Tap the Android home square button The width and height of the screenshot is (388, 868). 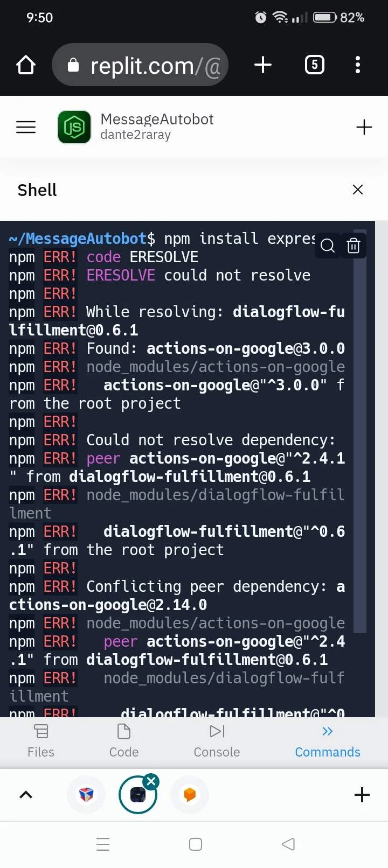click(196, 844)
